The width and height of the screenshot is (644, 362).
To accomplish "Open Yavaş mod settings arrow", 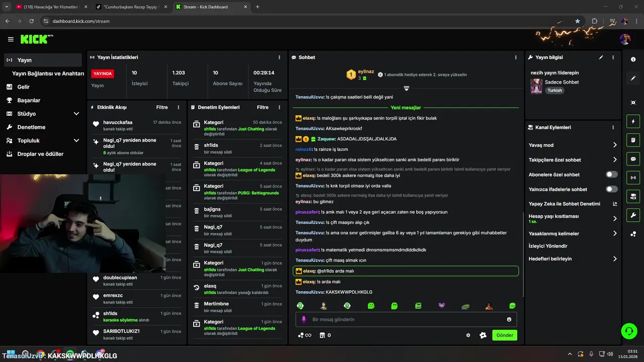I will (x=615, y=145).
